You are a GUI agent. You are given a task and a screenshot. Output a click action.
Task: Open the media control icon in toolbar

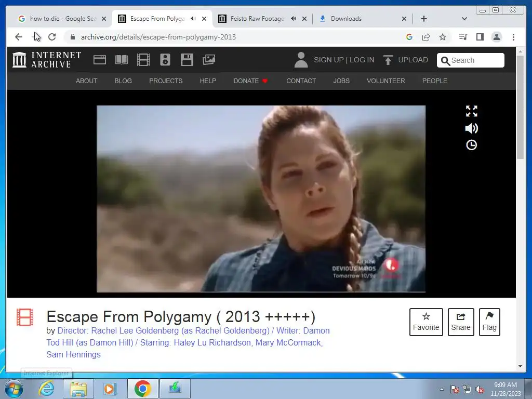tap(463, 37)
